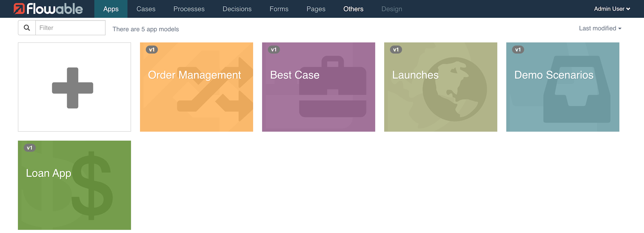Expand the Last modified sort dropdown
Screen dimensions: 644x233
600,28
